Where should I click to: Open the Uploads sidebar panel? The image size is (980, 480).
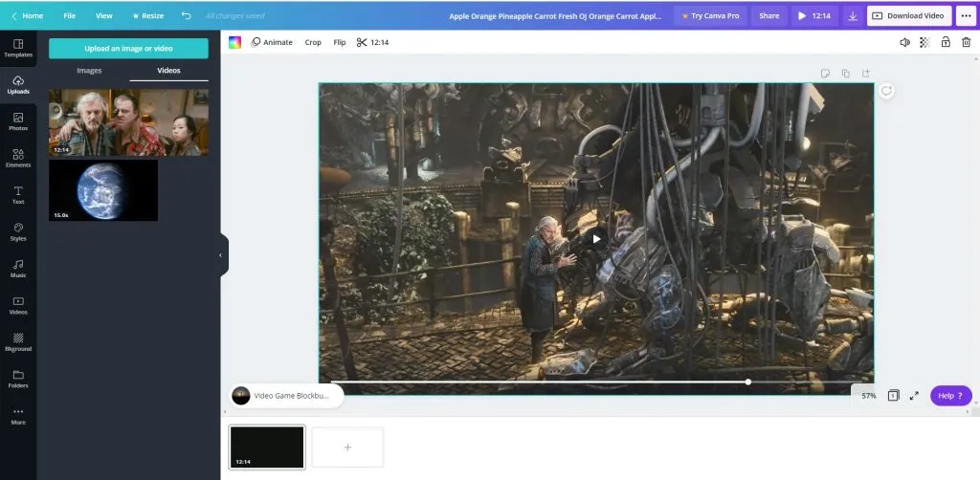tap(18, 85)
